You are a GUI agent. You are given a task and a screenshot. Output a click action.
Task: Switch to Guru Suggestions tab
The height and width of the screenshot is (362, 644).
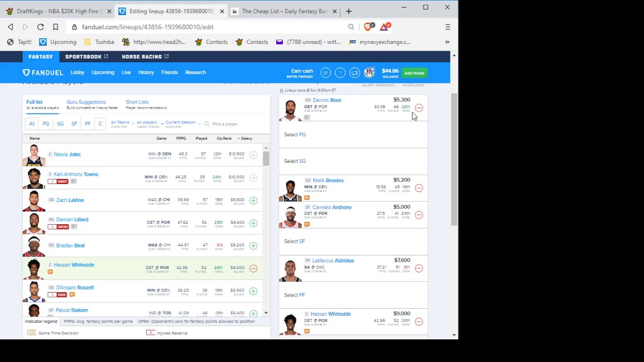pos(92,105)
